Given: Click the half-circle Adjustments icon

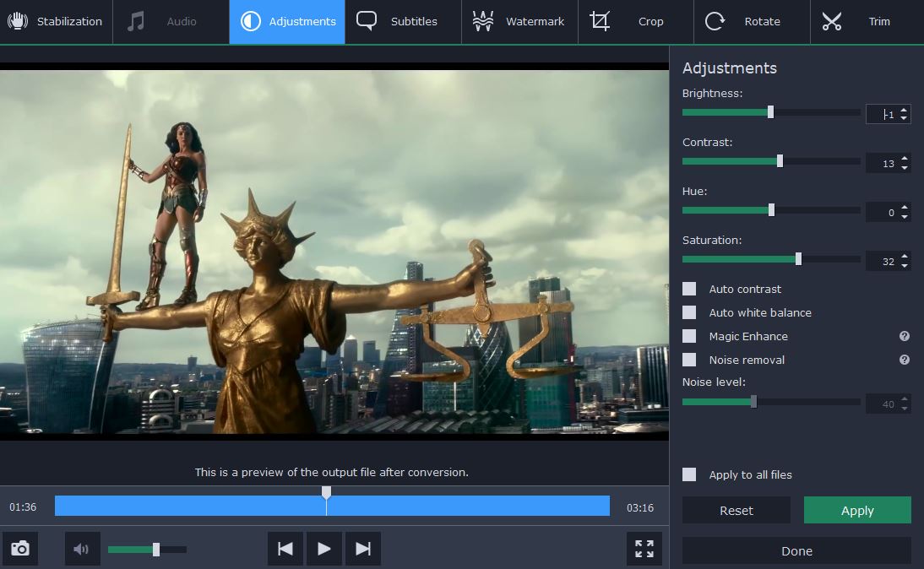Looking at the screenshot, I should coord(251,21).
